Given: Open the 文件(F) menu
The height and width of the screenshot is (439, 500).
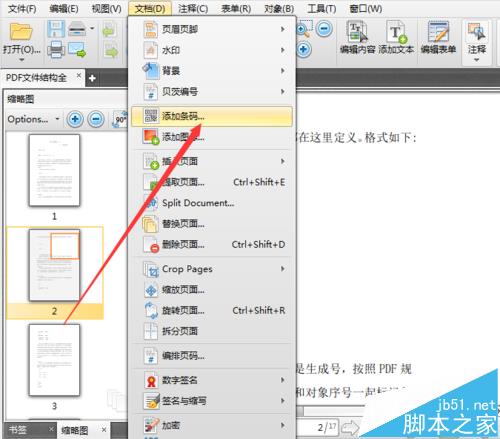Looking at the screenshot, I should [22, 9].
